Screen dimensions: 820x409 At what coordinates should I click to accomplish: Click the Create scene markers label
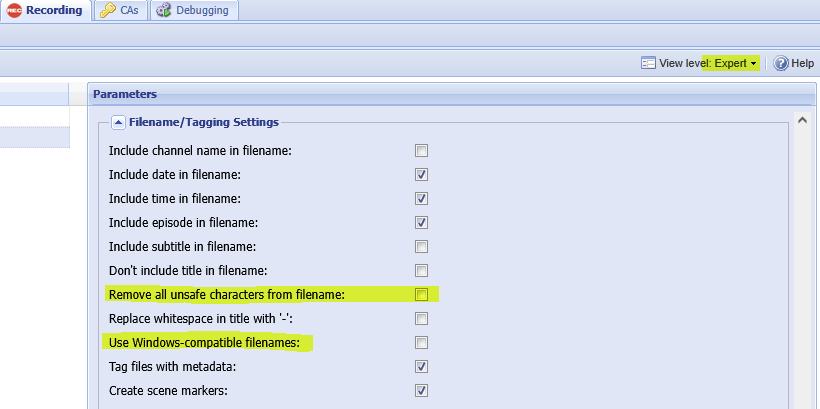tap(168, 391)
